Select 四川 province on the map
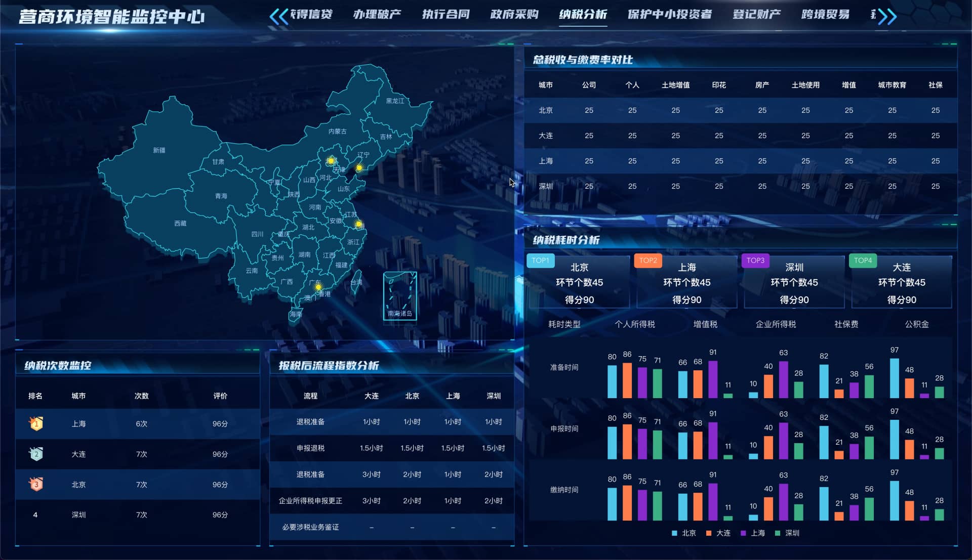972x560 pixels. point(257,234)
